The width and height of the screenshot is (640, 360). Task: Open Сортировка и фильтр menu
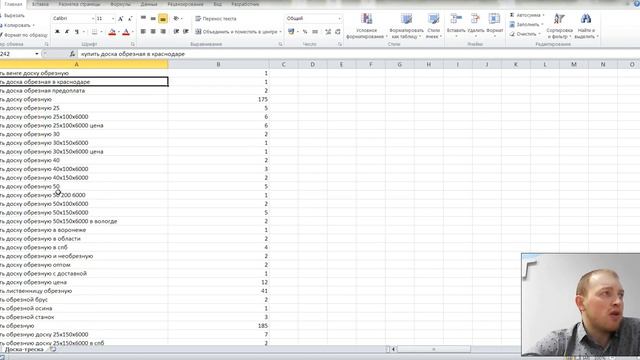(559, 26)
